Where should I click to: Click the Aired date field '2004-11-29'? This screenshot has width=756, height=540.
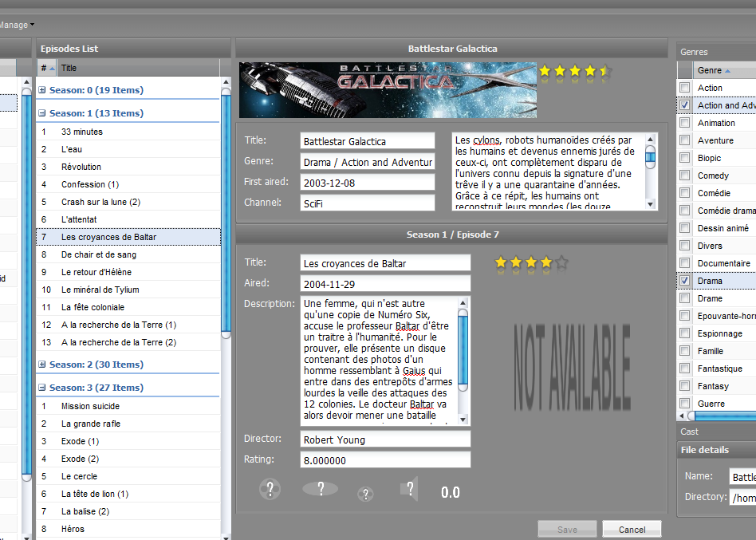click(385, 284)
